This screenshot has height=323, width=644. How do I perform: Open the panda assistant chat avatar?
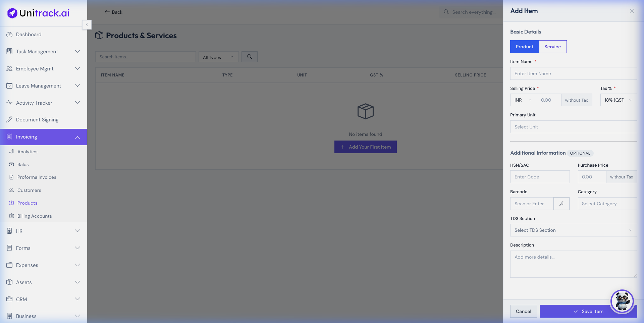(622, 301)
